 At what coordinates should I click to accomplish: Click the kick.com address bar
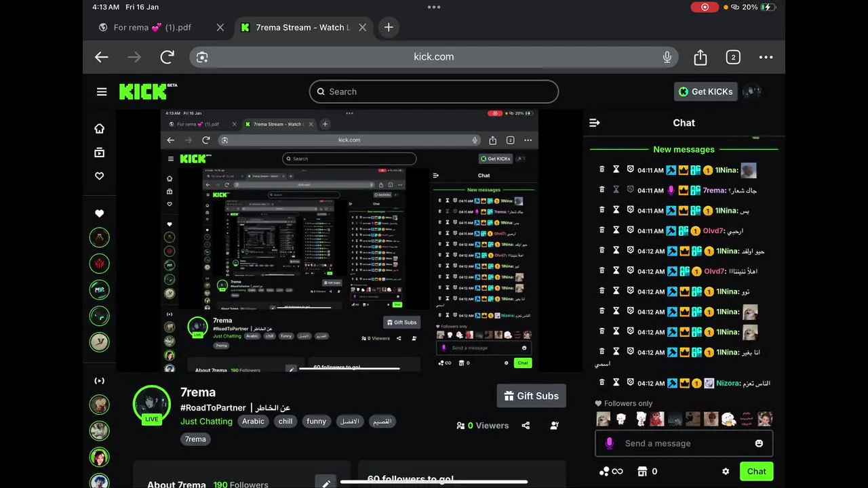pos(434,57)
